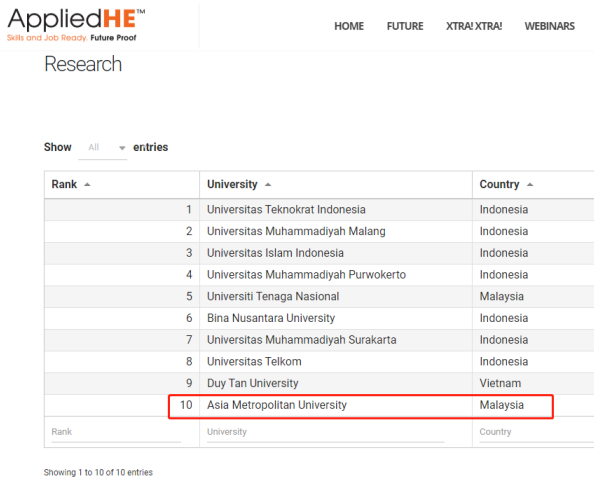The width and height of the screenshot is (594, 485).
Task: Open the Show entries dropdown
Action: pos(102,147)
